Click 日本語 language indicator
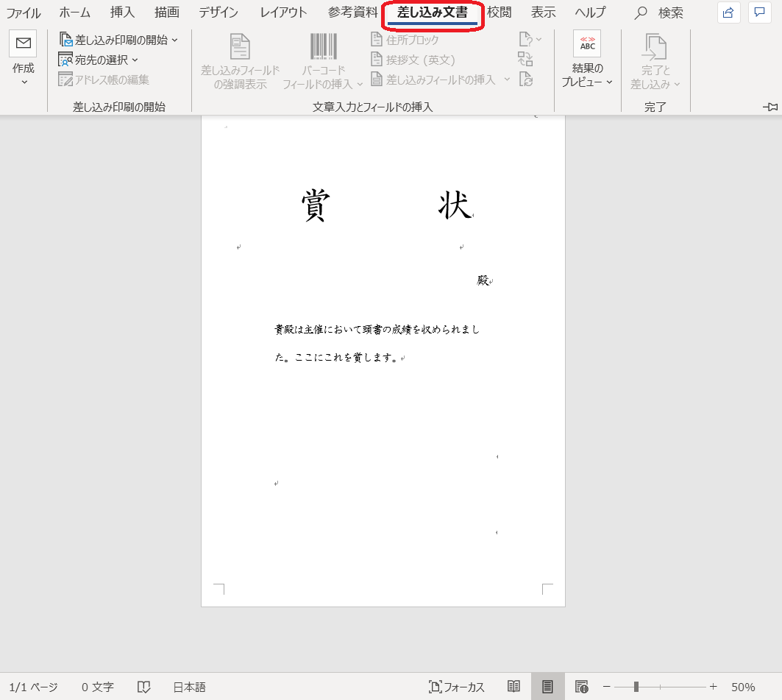782x700 pixels. 189,687
